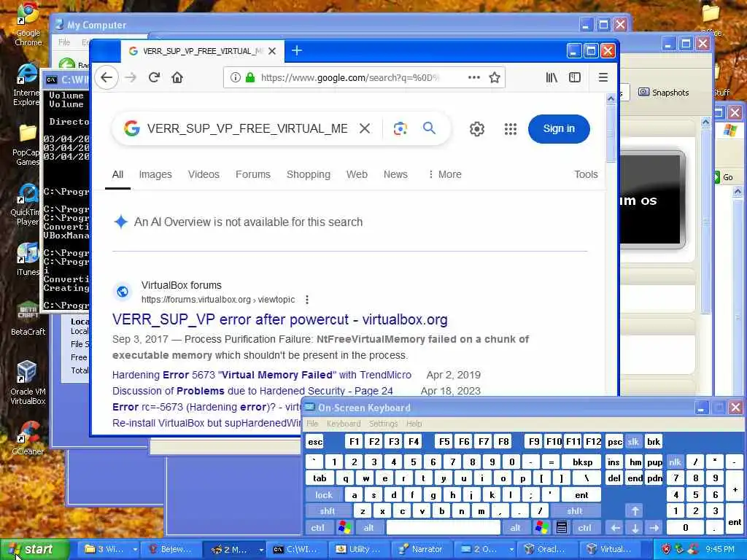
Task: Select the BetaCraft desktop icon
Action: point(28,318)
